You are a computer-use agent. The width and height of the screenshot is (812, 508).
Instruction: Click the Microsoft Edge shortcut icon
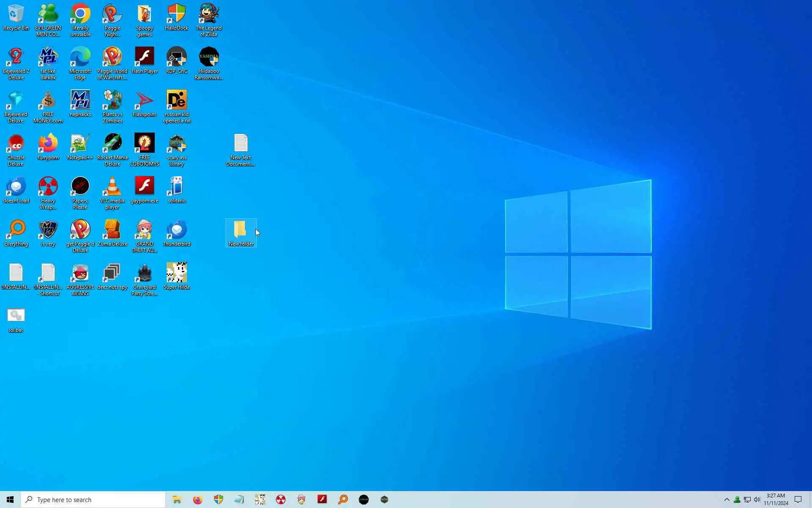pyautogui.click(x=80, y=58)
